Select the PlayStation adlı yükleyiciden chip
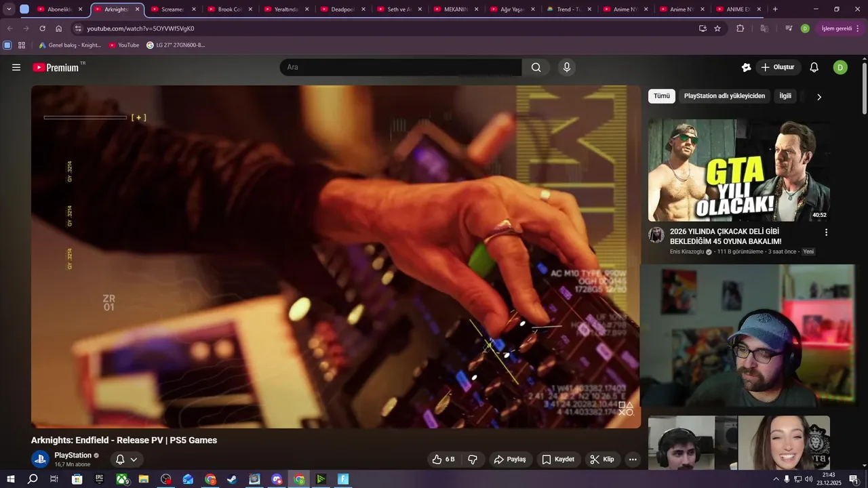This screenshot has height=488, width=868. [x=724, y=96]
